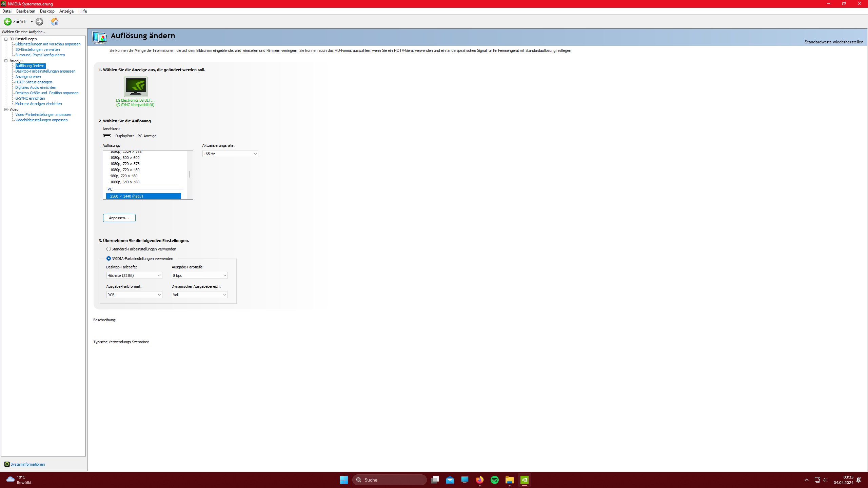Collapse the 3D-Einstellungen tree node
868x488 pixels.
pos(6,39)
